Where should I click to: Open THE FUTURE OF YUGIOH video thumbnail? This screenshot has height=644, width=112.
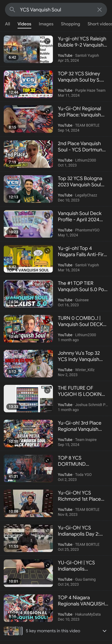coord(28,398)
